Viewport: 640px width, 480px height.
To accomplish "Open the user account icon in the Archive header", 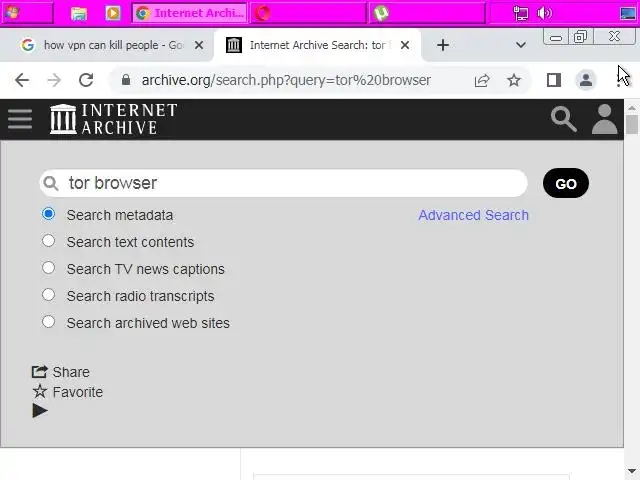I will click(604, 119).
